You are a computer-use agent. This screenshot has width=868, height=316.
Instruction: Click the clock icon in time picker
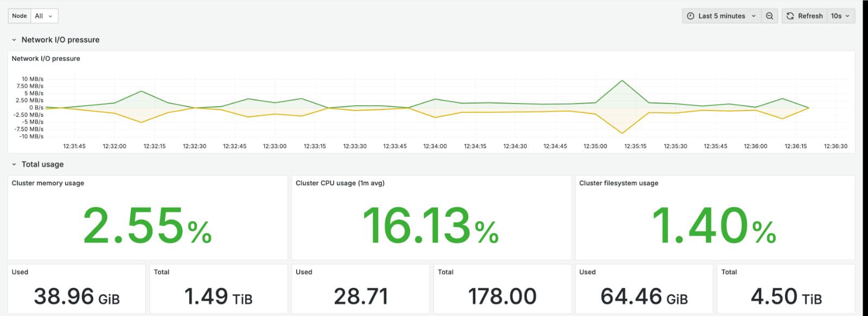point(691,16)
